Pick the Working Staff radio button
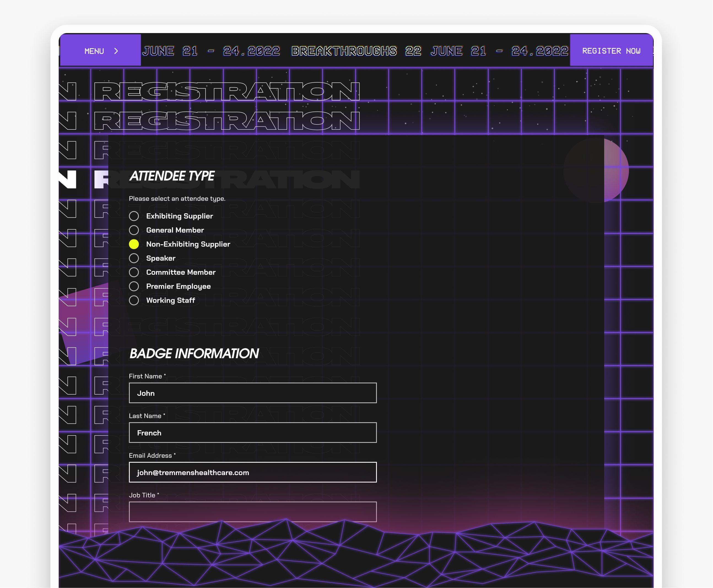713x588 pixels. [x=134, y=300]
